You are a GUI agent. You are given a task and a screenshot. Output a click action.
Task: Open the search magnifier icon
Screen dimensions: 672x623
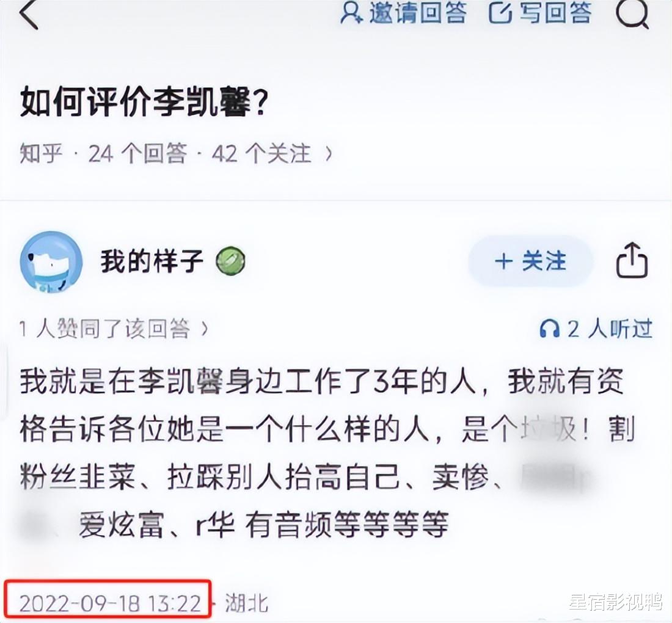[x=632, y=14]
